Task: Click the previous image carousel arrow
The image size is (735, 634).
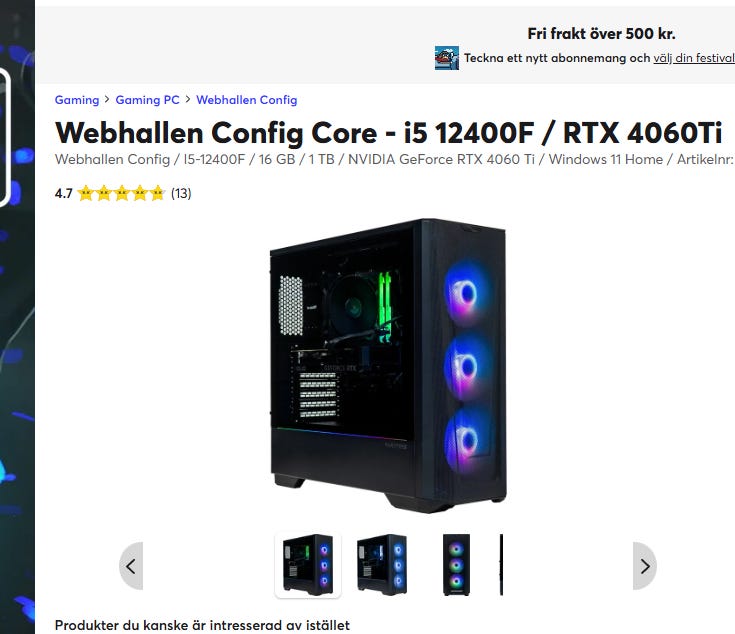Action: point(131,566)
